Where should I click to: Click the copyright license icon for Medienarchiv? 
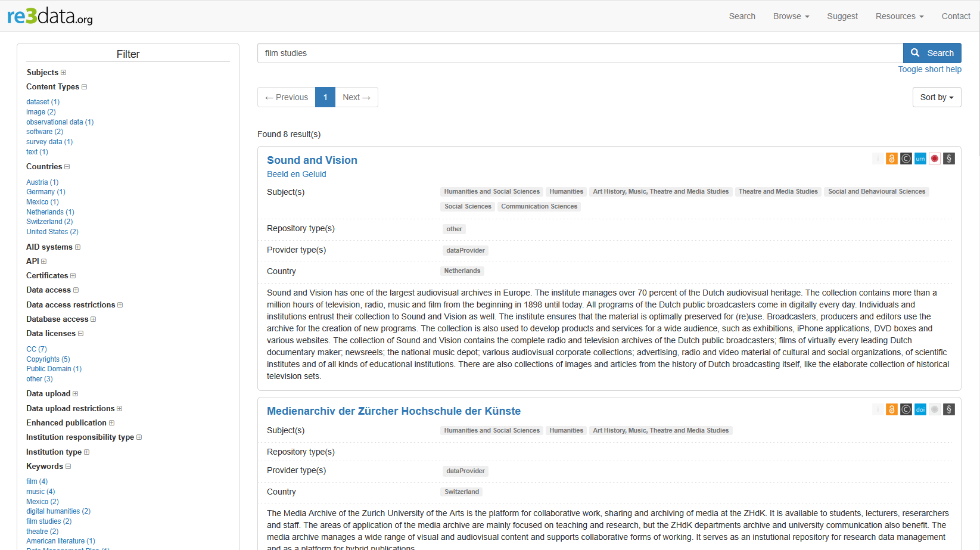pos(906,409)
